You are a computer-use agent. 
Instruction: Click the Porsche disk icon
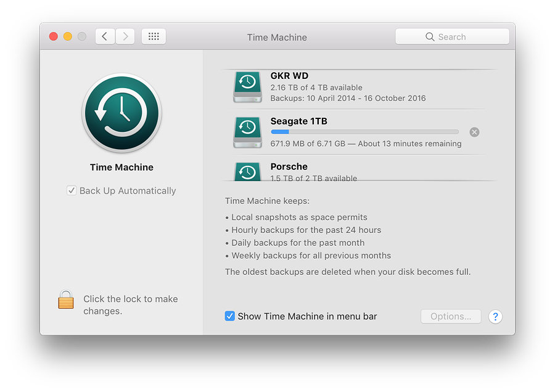coord(247,171)
